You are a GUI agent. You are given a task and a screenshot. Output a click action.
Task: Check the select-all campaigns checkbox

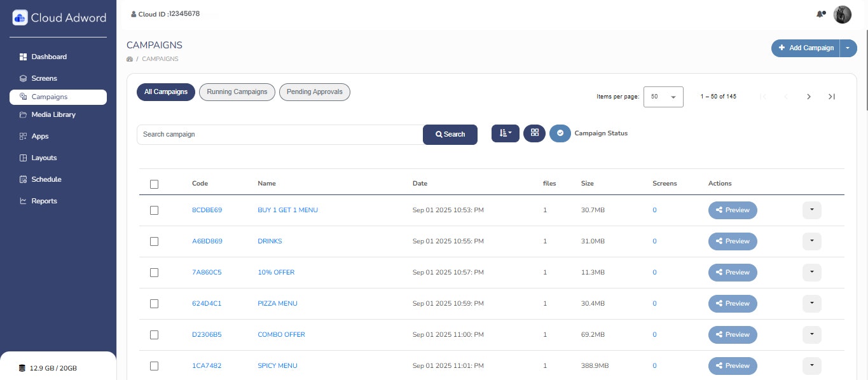click(154, 184)
